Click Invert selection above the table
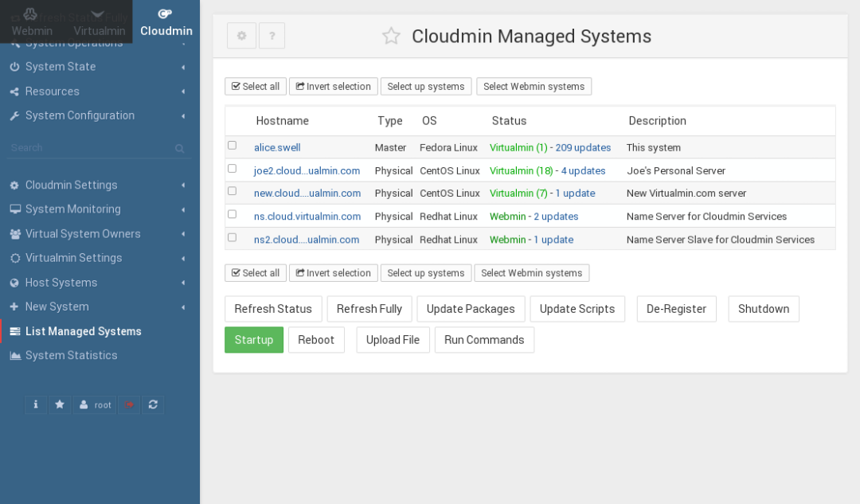 point(334,87)
